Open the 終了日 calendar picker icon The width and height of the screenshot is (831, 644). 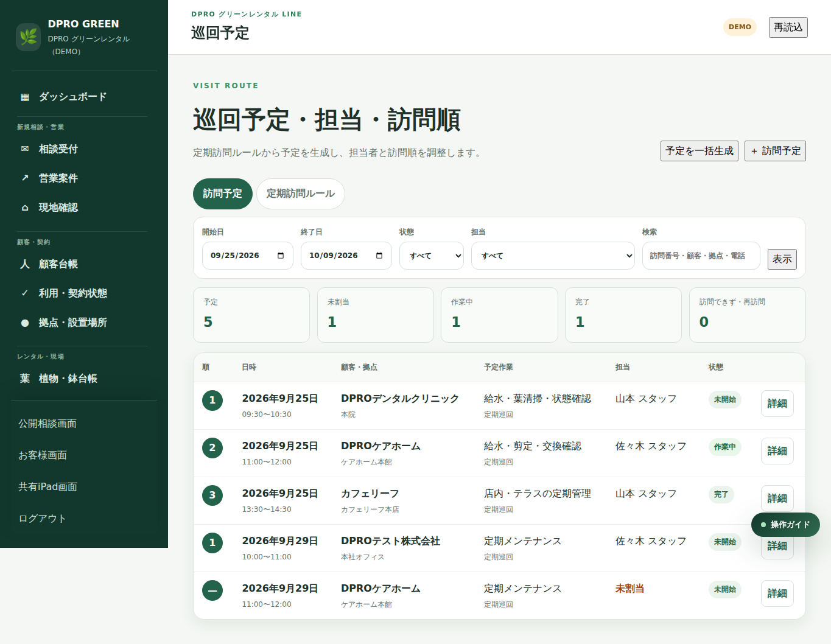(x=379, y=256)
